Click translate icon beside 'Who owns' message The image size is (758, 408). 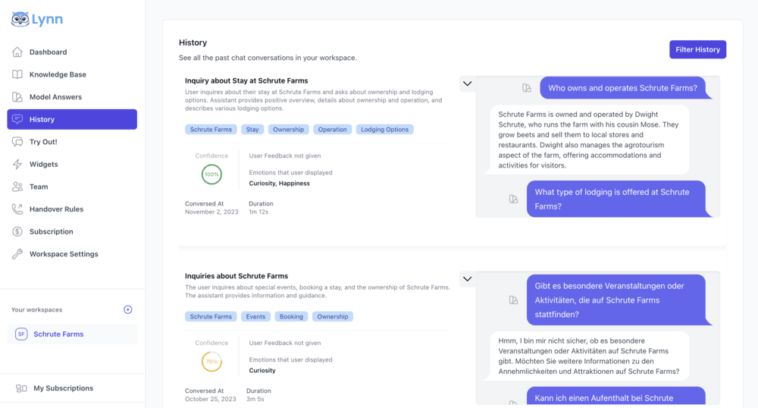pos(527,88)
